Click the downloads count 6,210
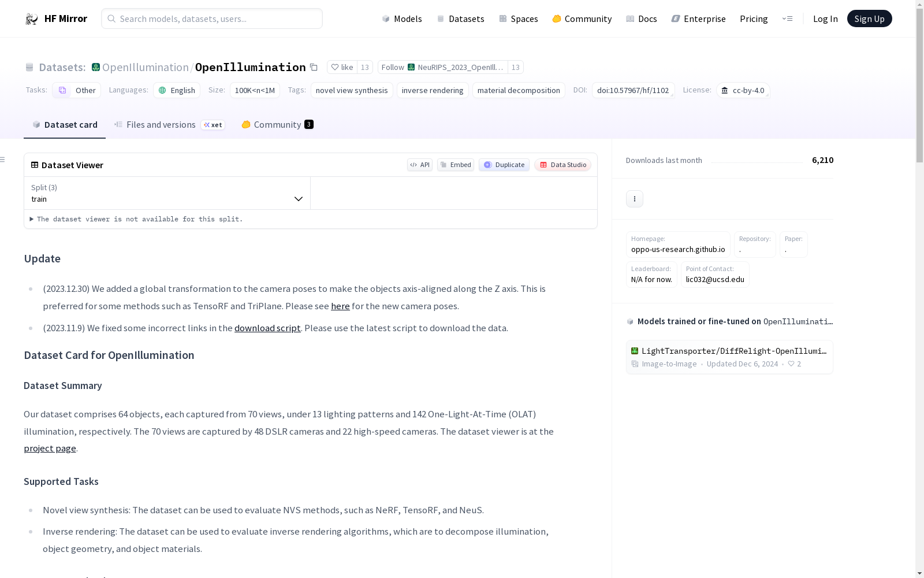 [x=822, y=160]
